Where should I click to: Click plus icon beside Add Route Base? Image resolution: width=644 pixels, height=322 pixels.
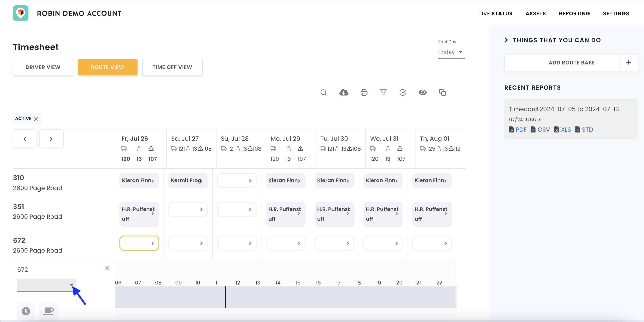click(628, 63)
